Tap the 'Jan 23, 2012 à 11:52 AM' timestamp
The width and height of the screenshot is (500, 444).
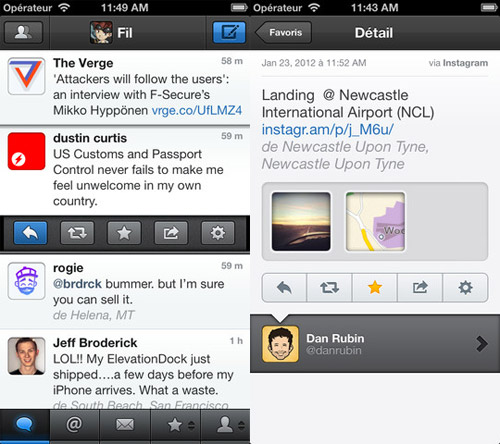[314, 63]
